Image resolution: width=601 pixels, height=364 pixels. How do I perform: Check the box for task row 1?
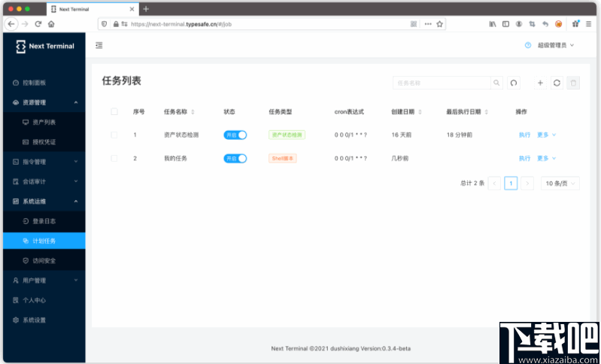tap(114, 135)
